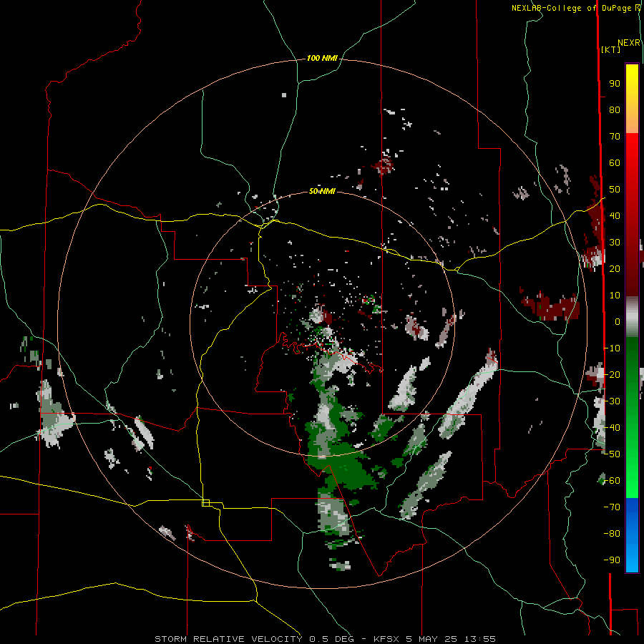Click the -70 scale value

pos(613,507)
